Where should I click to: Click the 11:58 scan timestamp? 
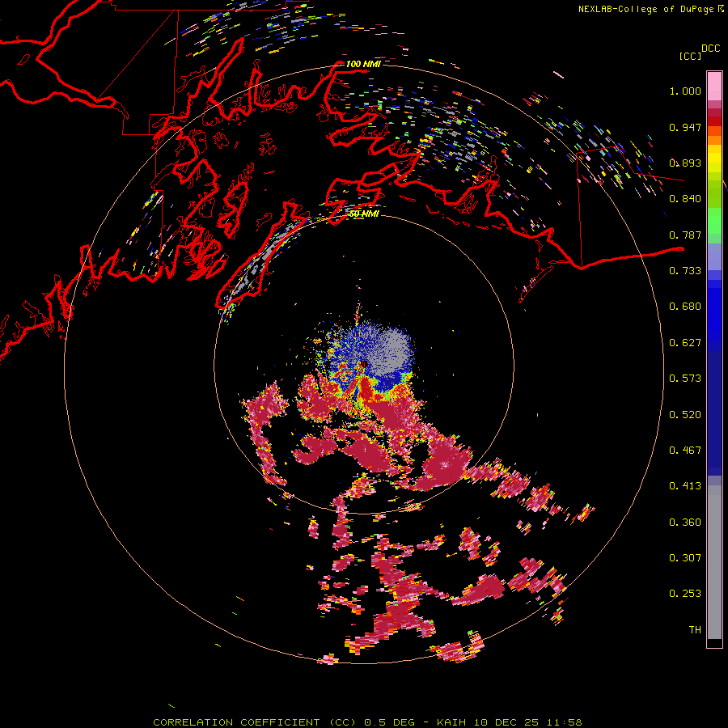point(565,722)
